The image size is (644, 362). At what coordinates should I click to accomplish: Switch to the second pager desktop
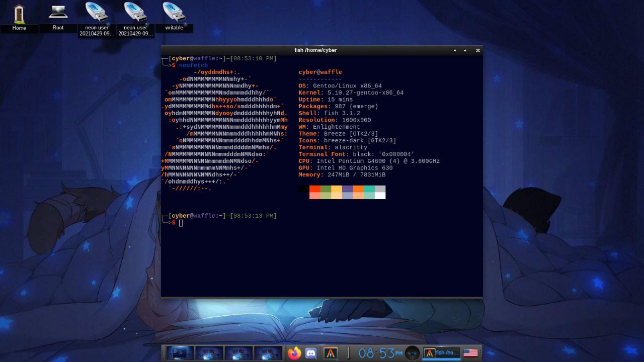(x=209, y=353)
